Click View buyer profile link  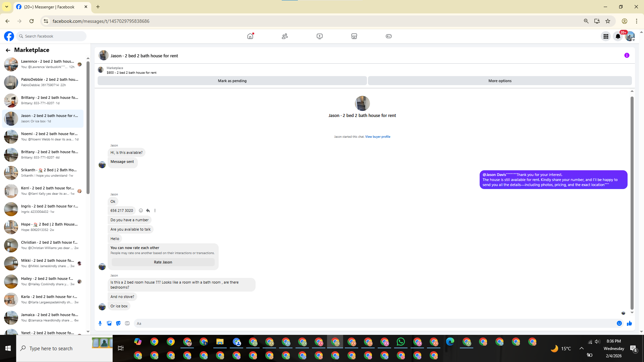click(377, 137)
